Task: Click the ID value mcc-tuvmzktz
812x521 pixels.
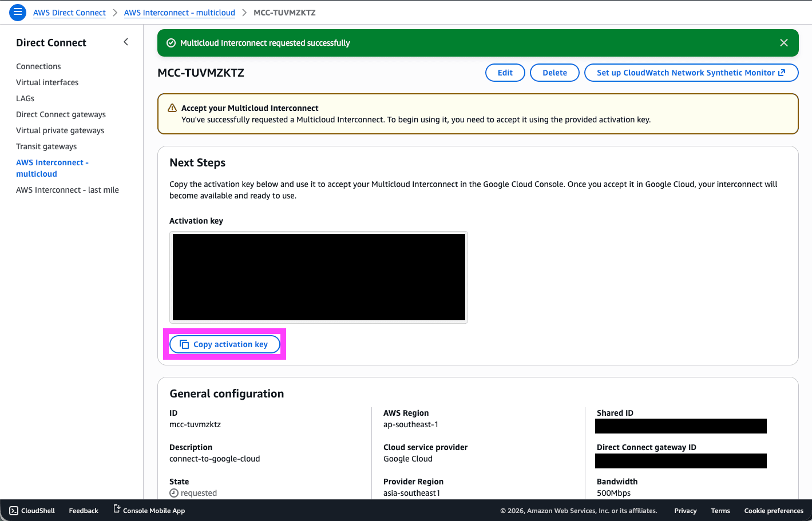Action: (195, 424)
